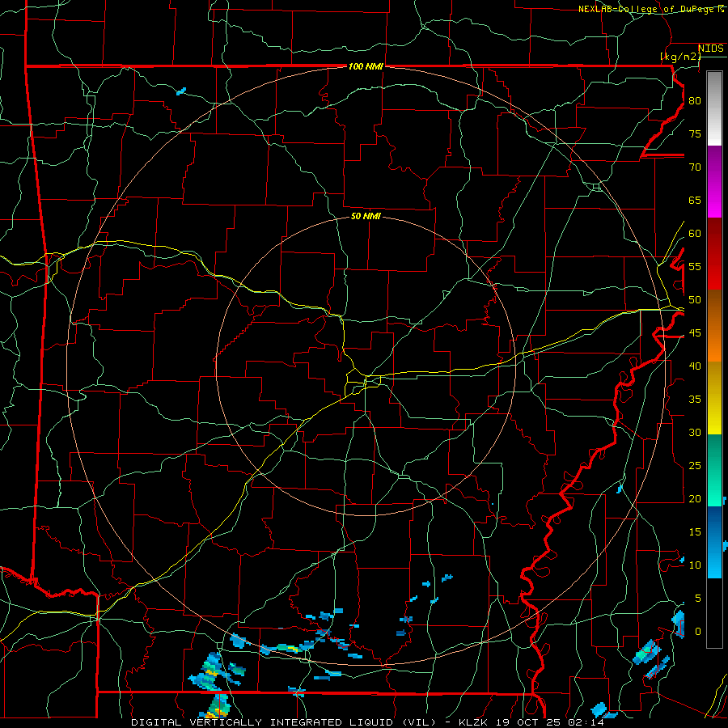Click the legend value 60
Screen dimensions: 728x728
695,234
